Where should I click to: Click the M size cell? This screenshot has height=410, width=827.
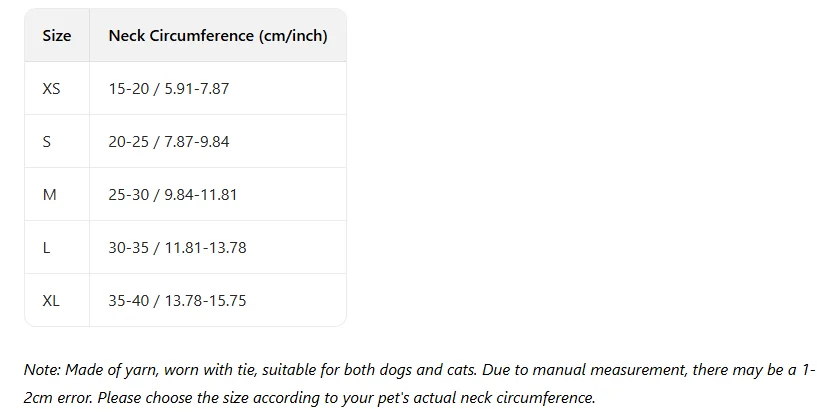pyautogui.click(x=49, y=194)
